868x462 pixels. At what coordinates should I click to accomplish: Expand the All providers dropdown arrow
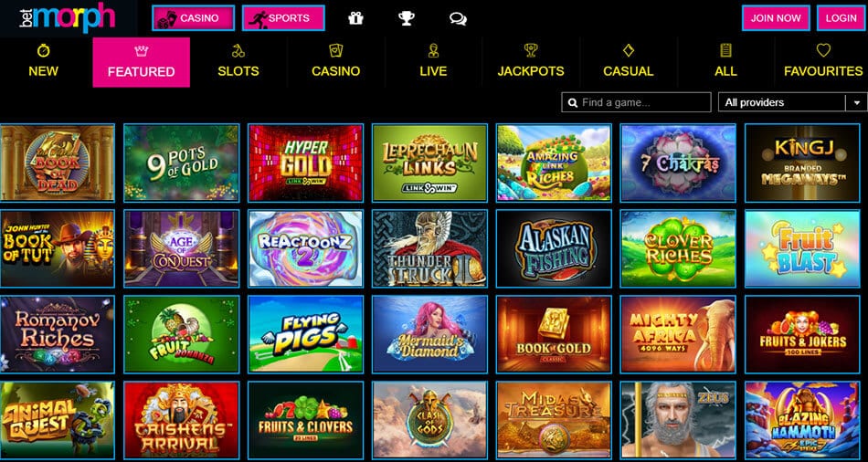pos(857,103)
